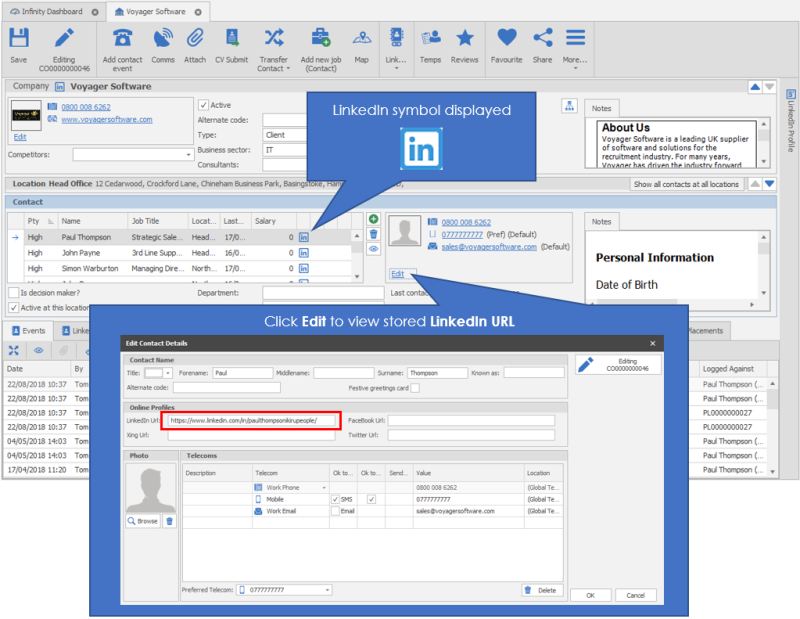
Task: Click the www.voyagersoftware.com link
Action: coord(107,119)
